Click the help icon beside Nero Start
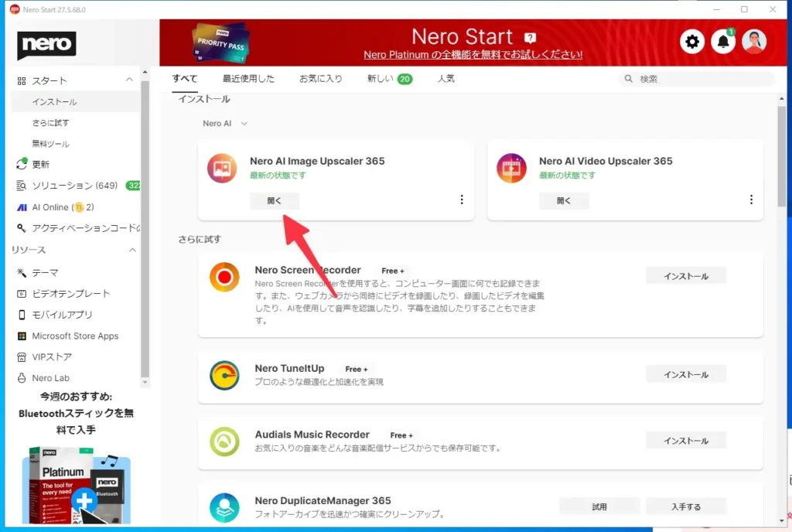The width and height of the screenshot is (792, 532). click(530, 38)
